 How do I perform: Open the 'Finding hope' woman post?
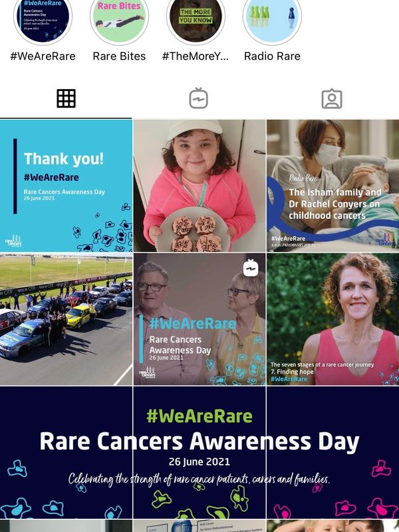click(x=333, y=319)
